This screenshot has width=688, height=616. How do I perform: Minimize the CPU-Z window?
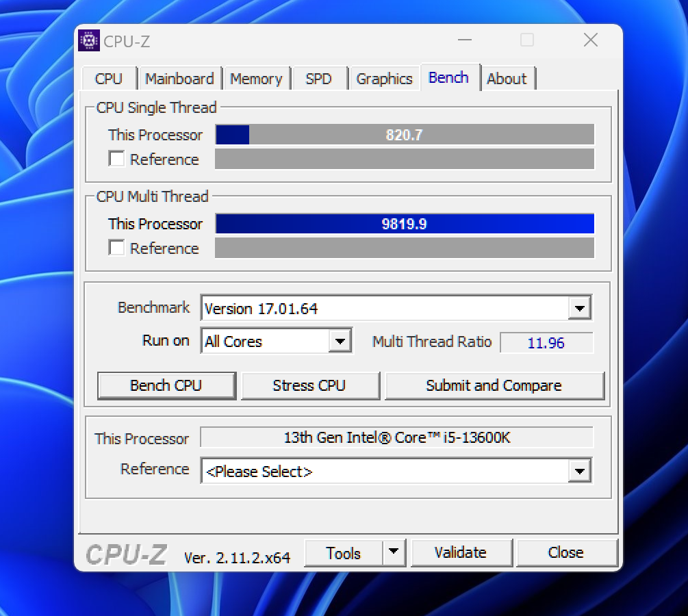(465, 40)
